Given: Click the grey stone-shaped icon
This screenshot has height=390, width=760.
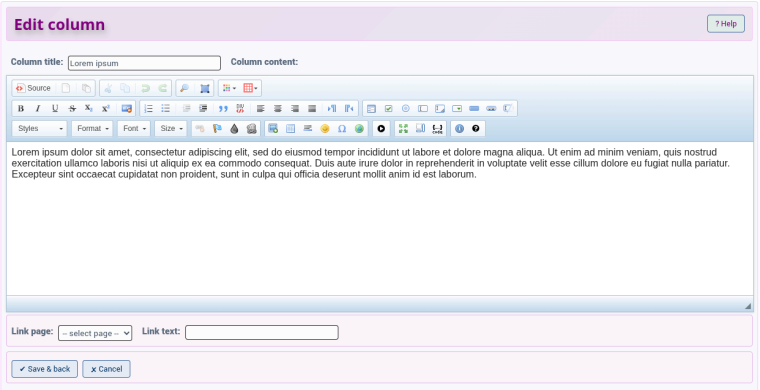Looking at the screenshot, I should pos(251,128).
